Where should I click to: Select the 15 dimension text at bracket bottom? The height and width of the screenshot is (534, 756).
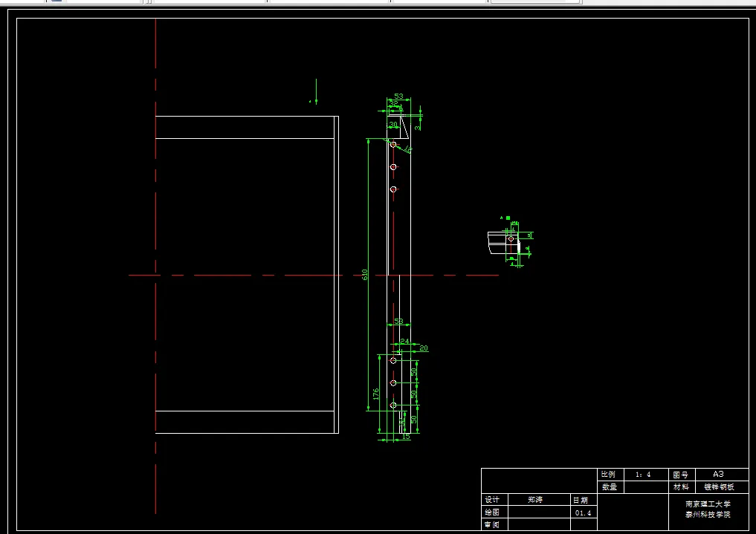406,436
